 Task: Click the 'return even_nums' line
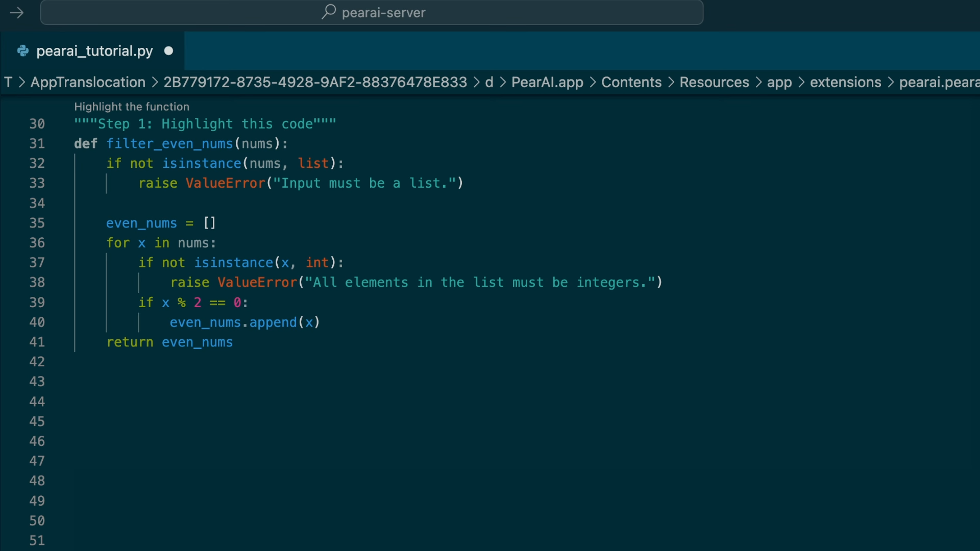tap(169, 342)
